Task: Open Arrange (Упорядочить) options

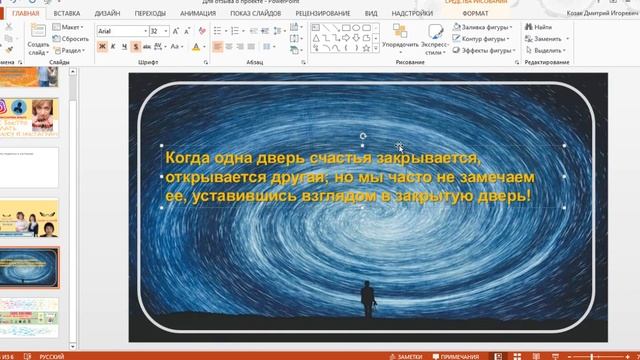Action: 400,38
